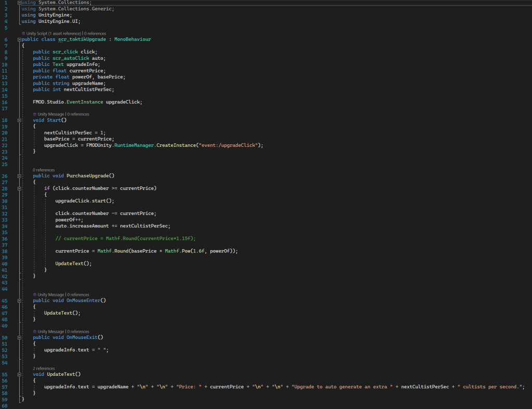Click the "event:/upgradeClick" string literal
This screenshot has width=532, height=409.
(x=229, y=145)
